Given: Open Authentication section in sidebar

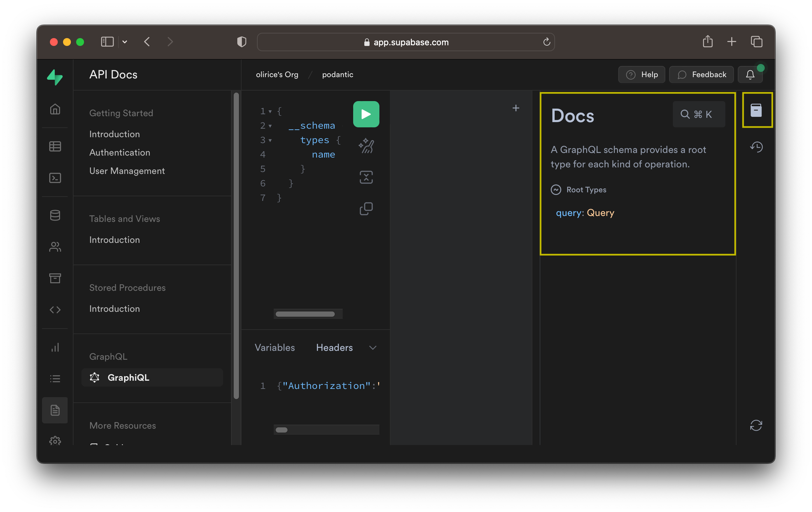Looking at the screenshot, I should coord(120,152).
